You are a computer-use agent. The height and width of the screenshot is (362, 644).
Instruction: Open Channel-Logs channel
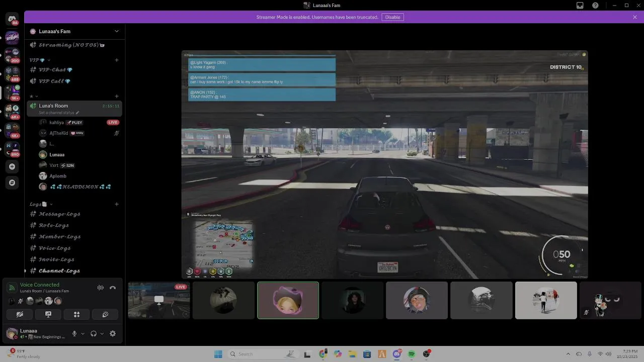[x=74, y=271]
